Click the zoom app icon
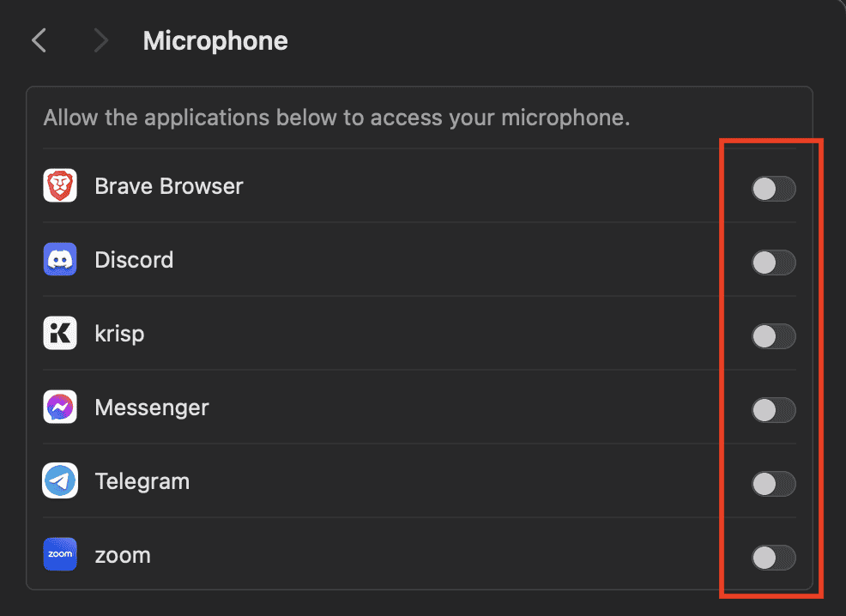 [60, 555]
